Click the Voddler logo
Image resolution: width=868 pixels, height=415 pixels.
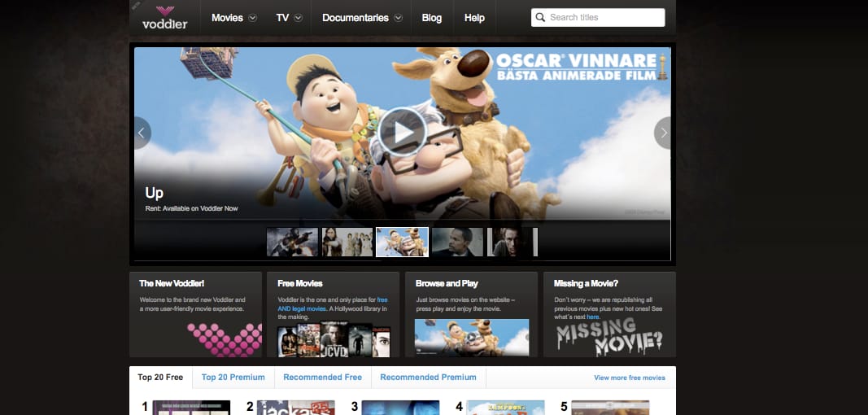[x=164, y=17]
